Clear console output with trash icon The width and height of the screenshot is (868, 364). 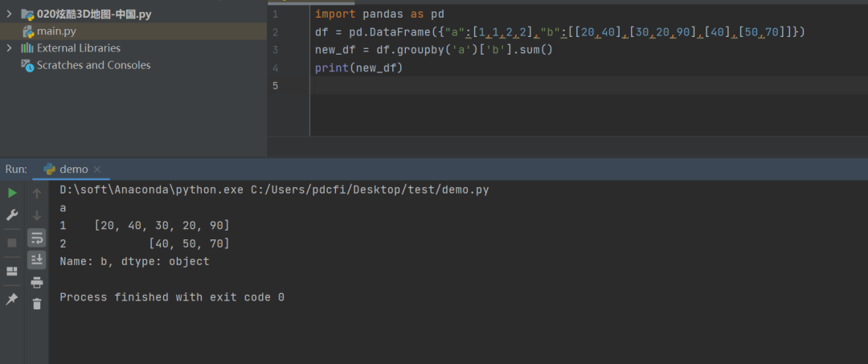[37, 304]
